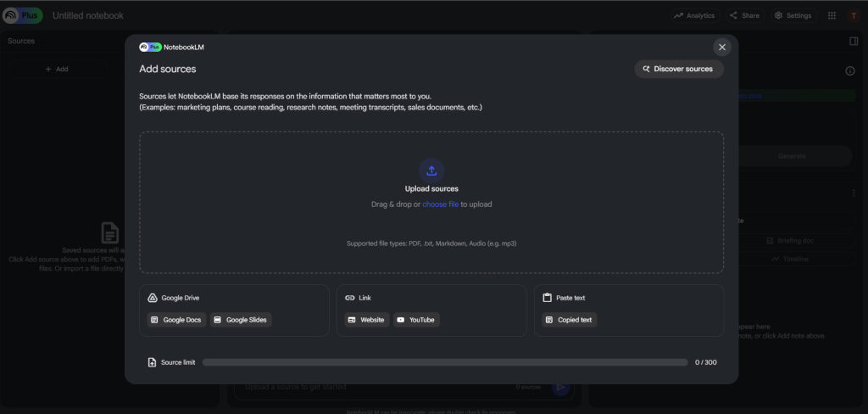Open the account avatar menu
The image size is (868, 414).
click(x=853, y=15)
